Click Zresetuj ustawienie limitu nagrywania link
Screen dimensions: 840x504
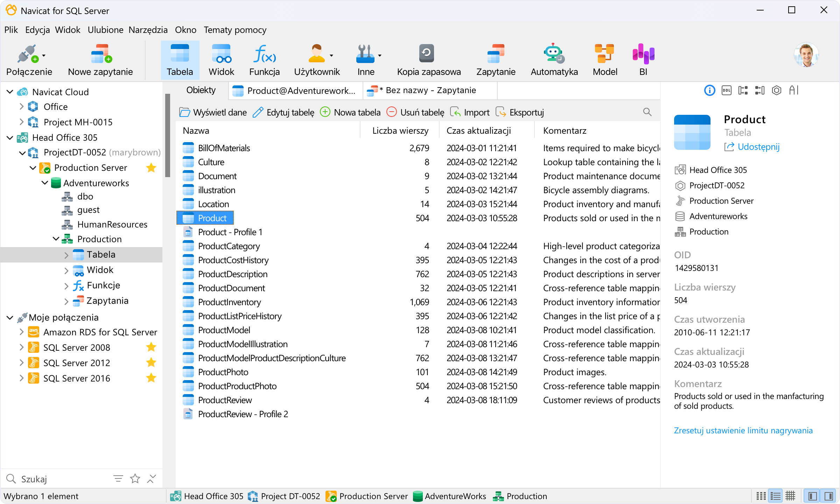point(743,430)
